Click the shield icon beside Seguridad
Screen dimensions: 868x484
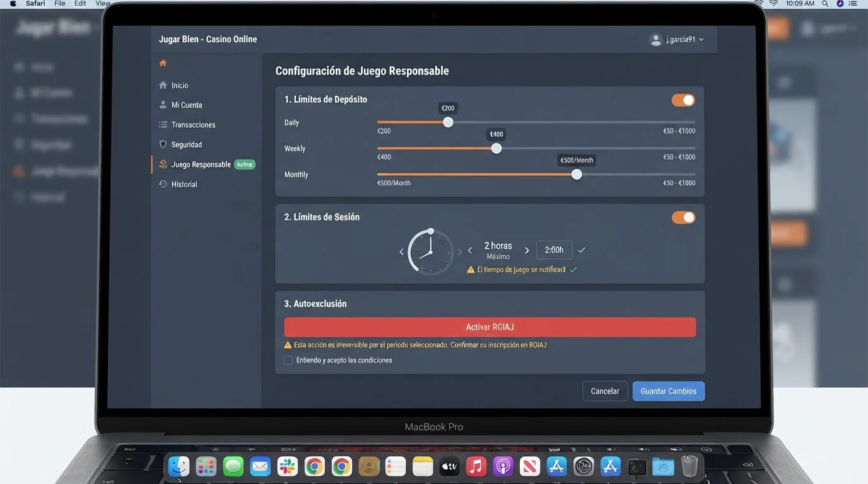pyautogui.click(x=163, y=144)
